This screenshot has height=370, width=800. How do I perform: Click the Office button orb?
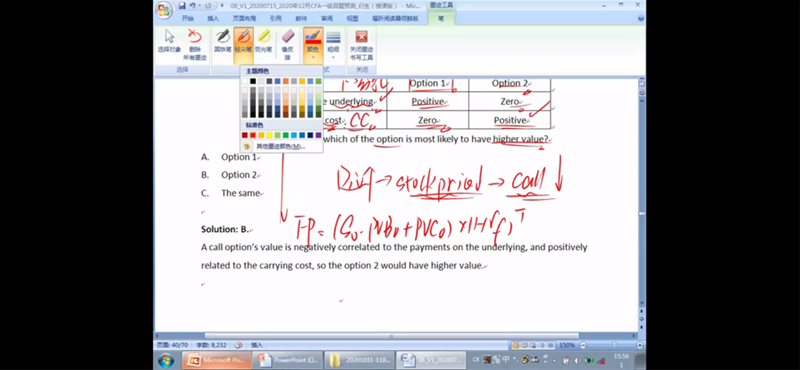click(x=164, y=10)
